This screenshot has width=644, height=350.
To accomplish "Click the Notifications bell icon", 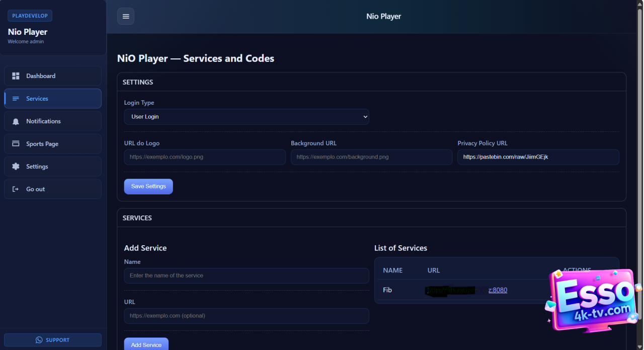I will tap(16, 121).
